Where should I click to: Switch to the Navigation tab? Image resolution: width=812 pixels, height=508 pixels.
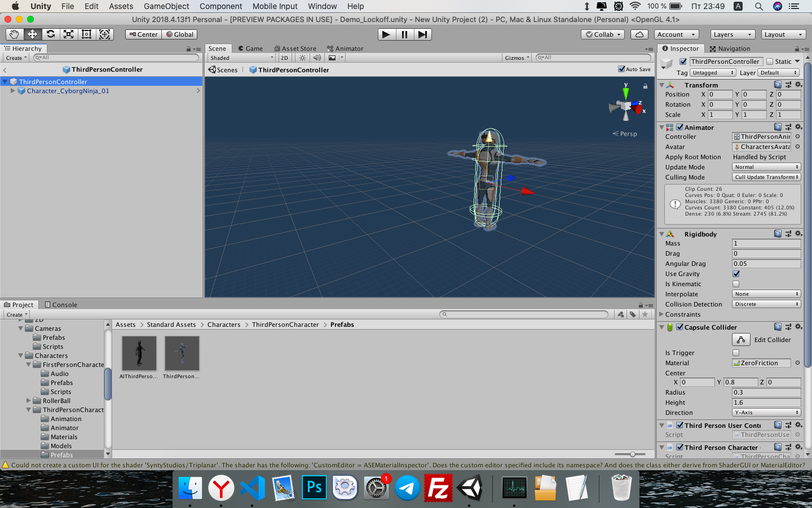(730, 49)
